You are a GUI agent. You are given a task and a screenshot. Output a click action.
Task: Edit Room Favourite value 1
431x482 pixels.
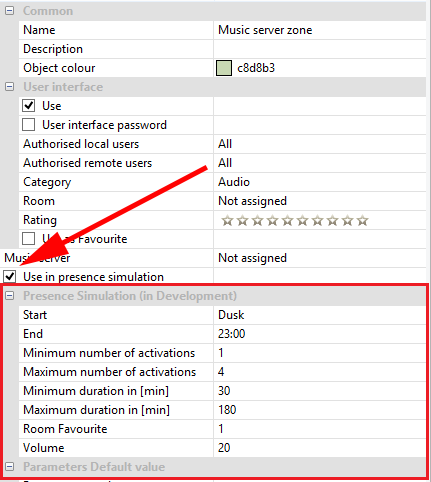pyautogui.click(x=319, y=429)
